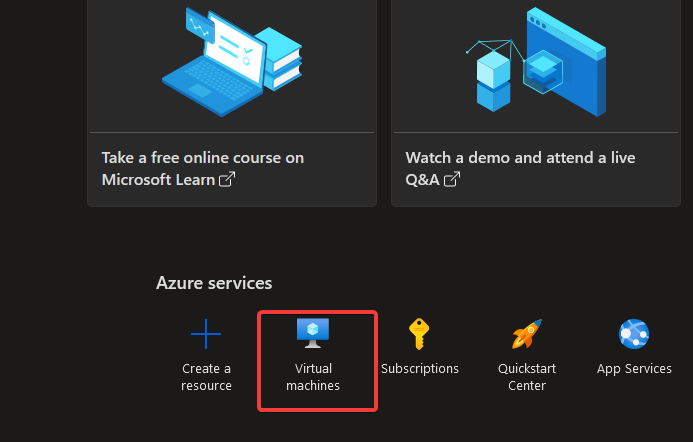
Task: Open the App Services globe icon
Action: tap(634, 334)
